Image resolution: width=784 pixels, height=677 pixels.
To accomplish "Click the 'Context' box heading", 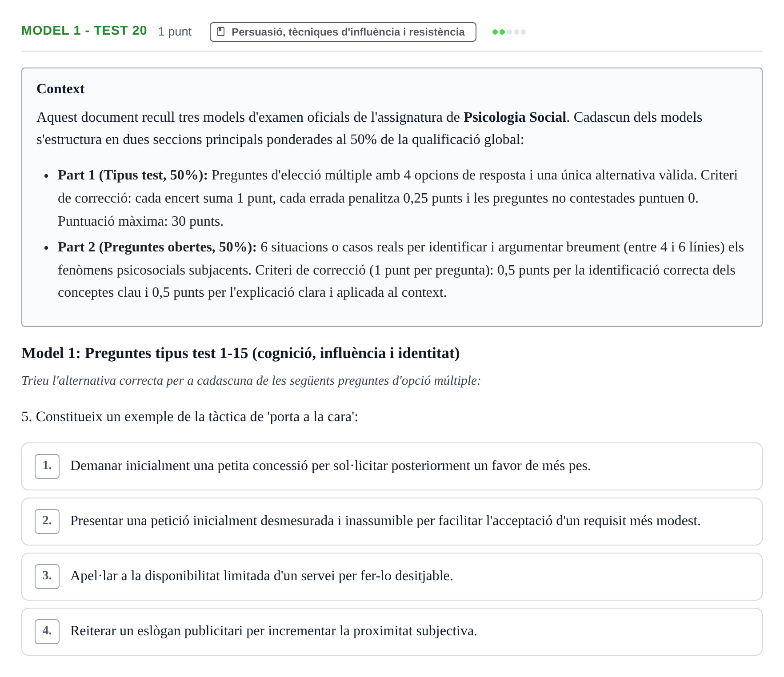I will coord(60,89).
